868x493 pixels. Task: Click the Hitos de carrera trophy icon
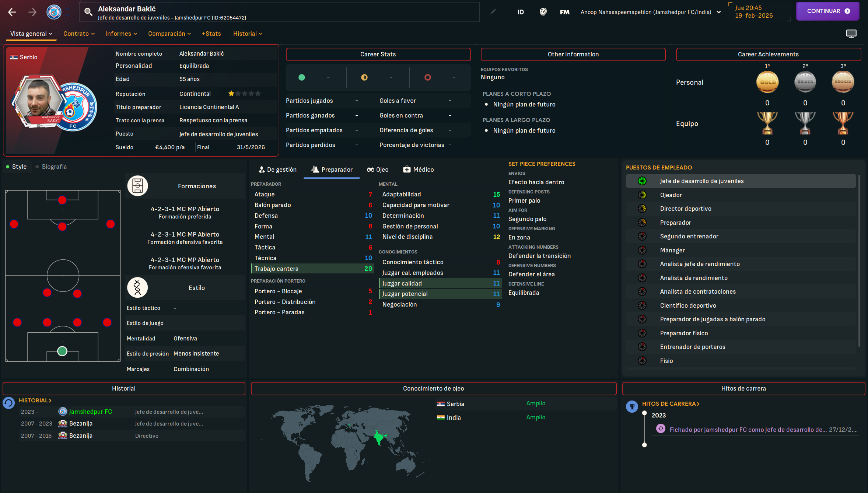pyautogui.click(x=632, y=406)
